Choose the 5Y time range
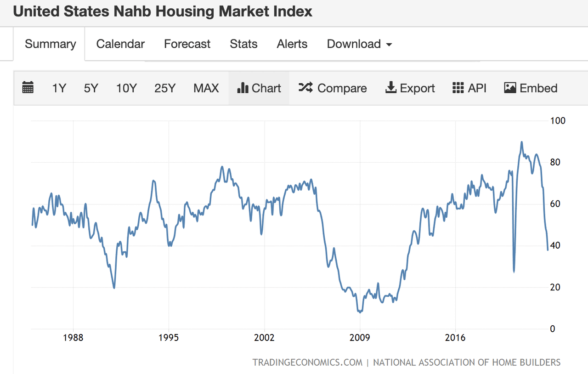The image size is (588, 374). point(91,88)
